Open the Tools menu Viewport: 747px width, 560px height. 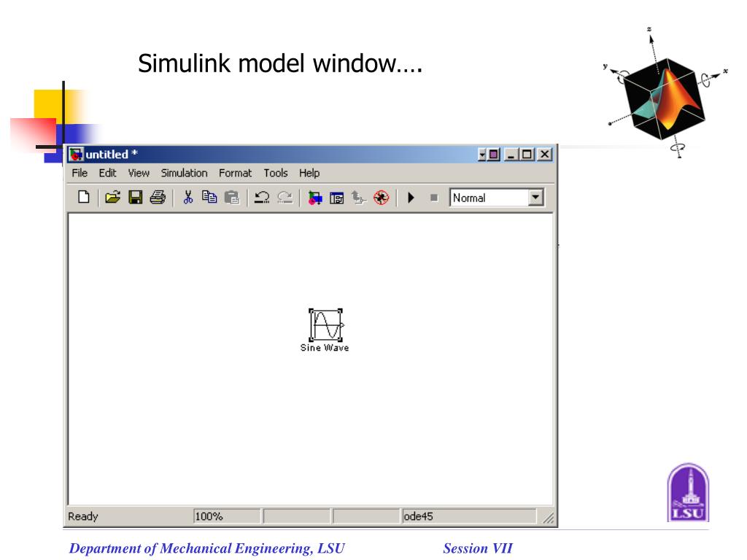pos(276,173)
